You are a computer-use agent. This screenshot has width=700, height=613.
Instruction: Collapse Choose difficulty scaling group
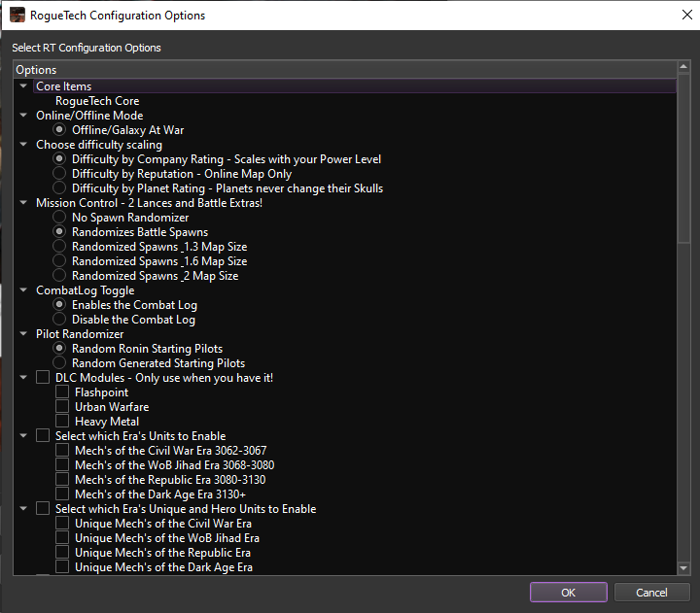coord(23,144)
